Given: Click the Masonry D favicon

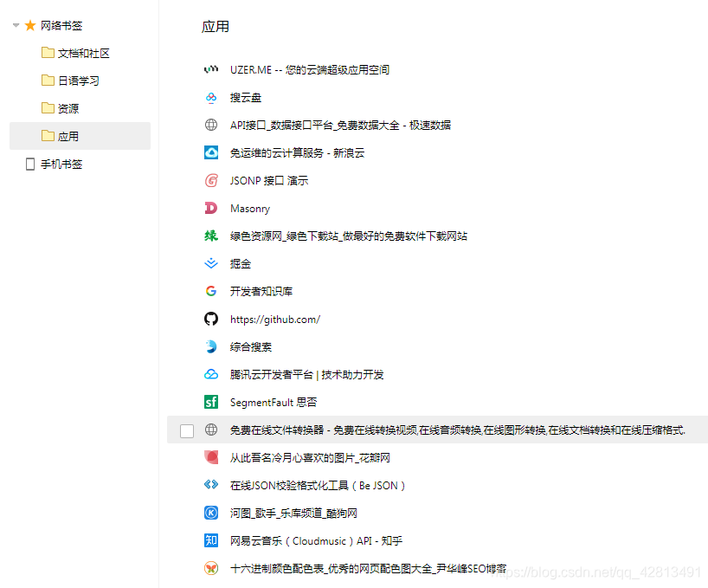Looking at the screenshot, I should [211, 208].
